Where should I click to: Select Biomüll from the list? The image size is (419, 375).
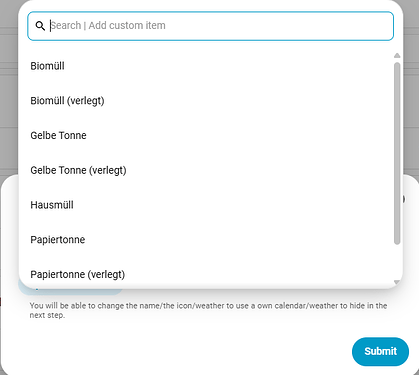click(x=47, y=66)
